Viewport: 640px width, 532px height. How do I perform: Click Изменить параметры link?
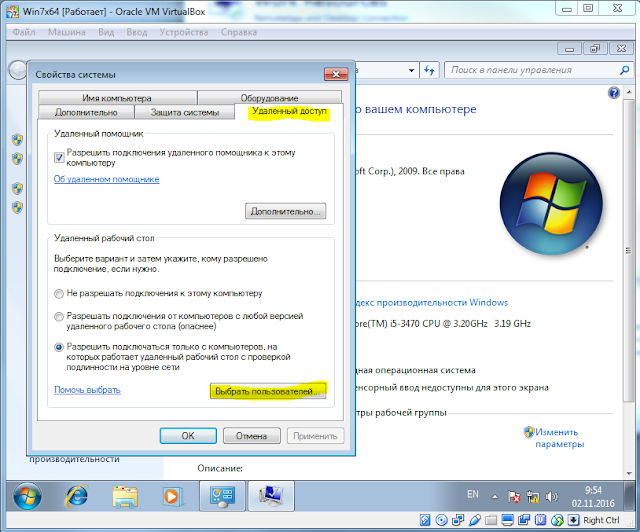[560, 438]
